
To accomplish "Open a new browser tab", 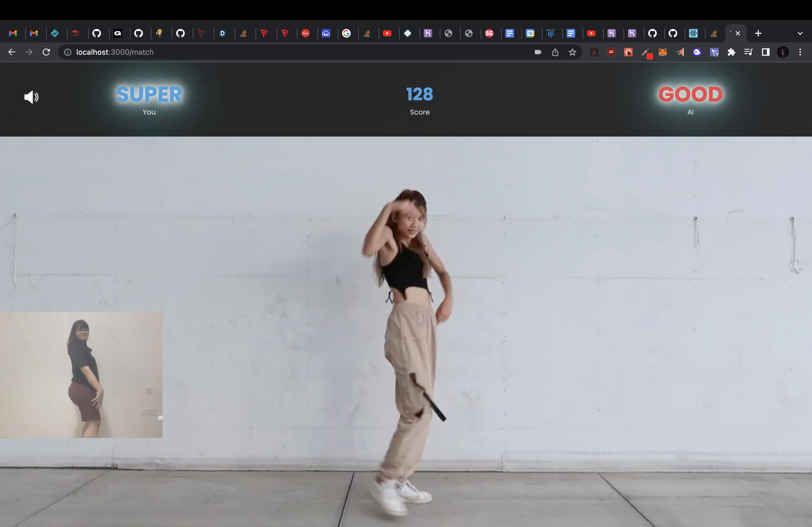I will (x=758, y=33).
